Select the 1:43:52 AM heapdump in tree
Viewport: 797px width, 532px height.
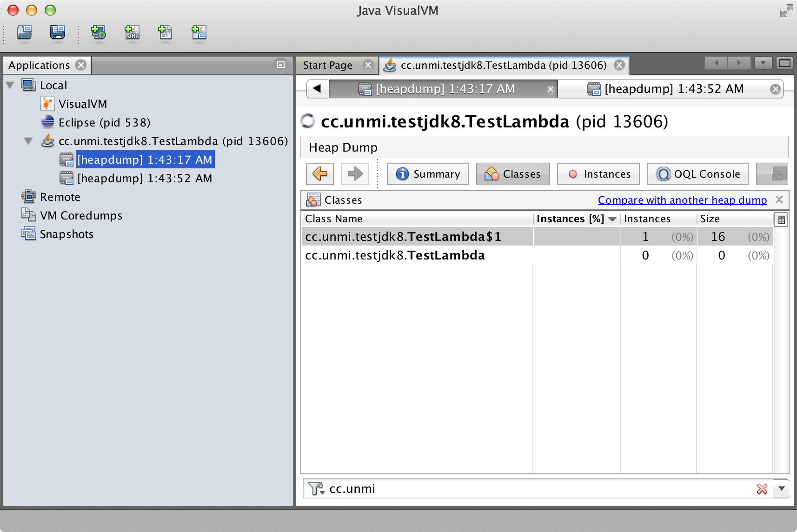144,179
